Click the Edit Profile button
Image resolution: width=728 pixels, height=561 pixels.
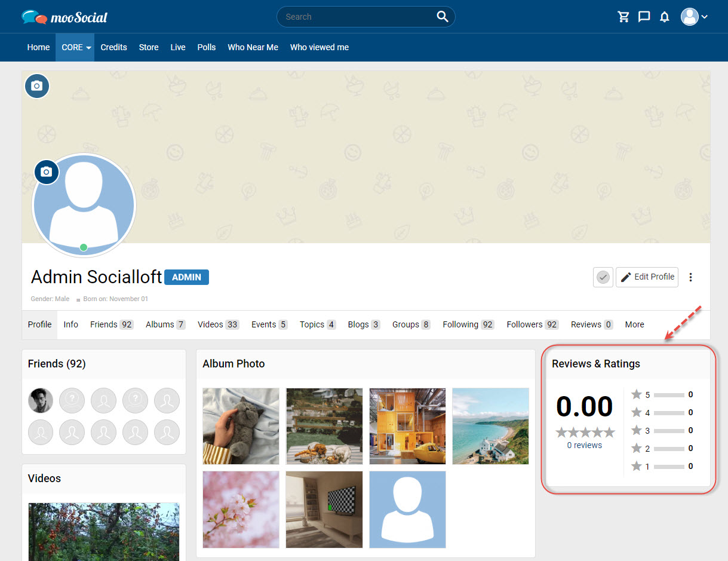pyautogui.click(x=647, y=277)
